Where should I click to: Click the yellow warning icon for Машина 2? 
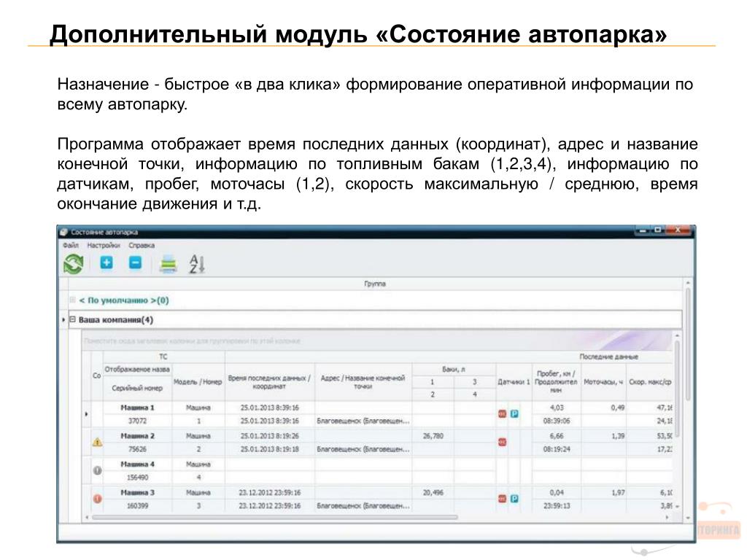point(97,443)
